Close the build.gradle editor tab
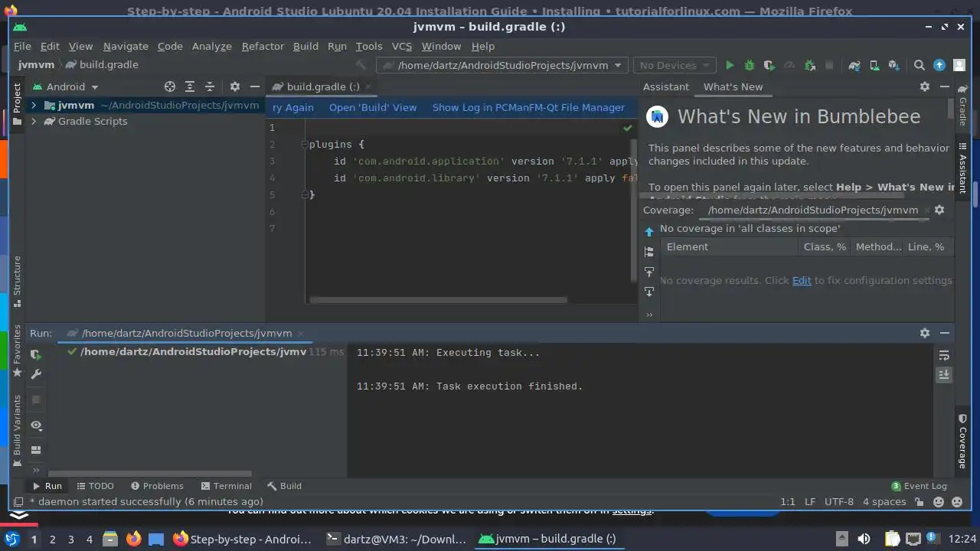 (x=368, y=87)
